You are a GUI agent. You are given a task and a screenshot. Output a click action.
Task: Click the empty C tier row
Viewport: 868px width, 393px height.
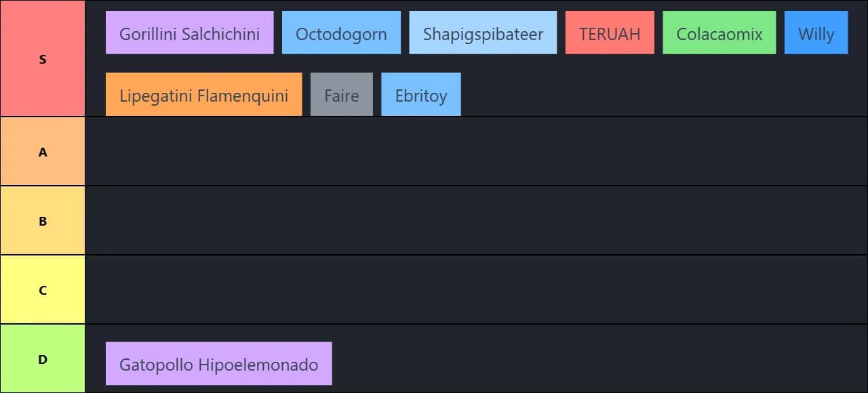click(476, 290)
